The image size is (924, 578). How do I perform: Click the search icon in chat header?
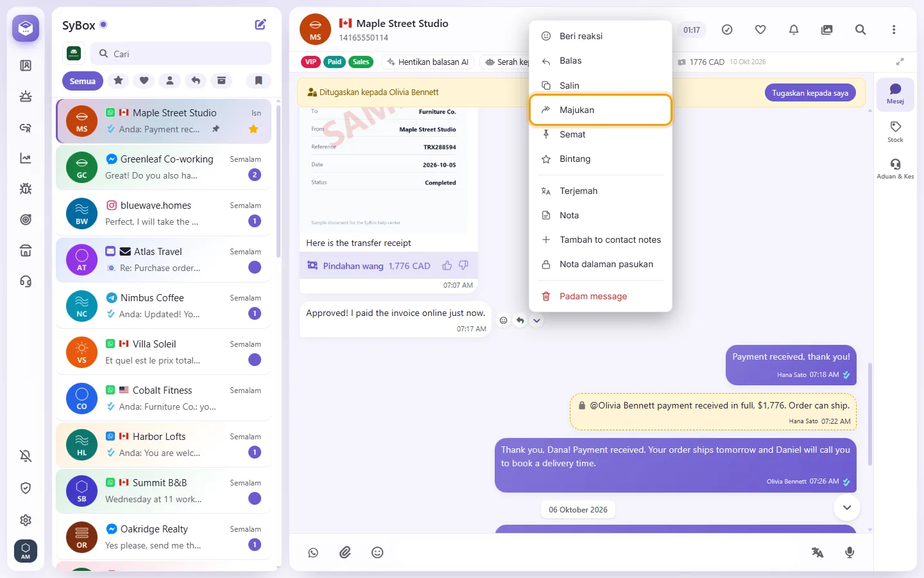point(860,30)
